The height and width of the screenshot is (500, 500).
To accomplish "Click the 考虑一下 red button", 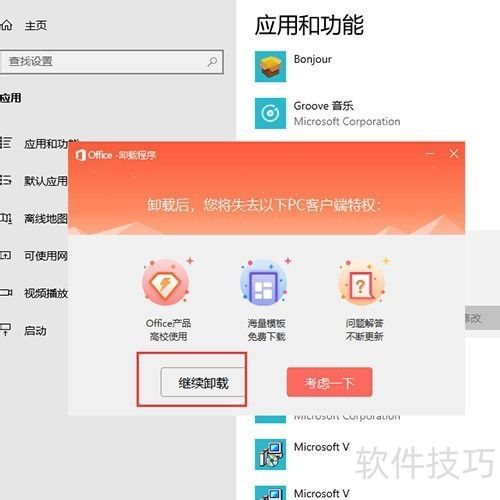I will coord(329,382).
